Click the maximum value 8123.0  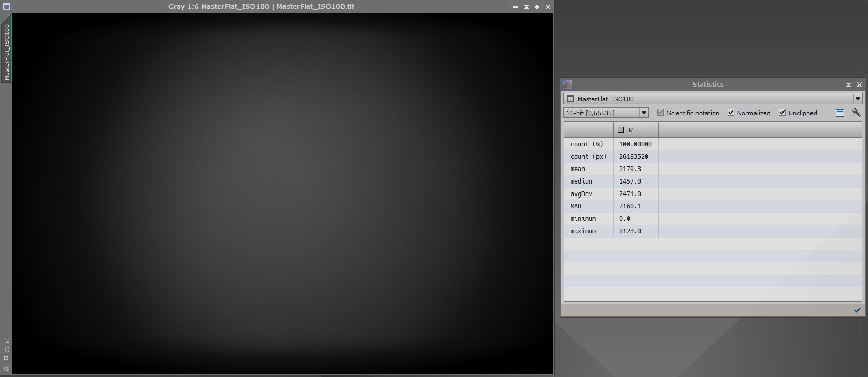(x=630, y=231)
